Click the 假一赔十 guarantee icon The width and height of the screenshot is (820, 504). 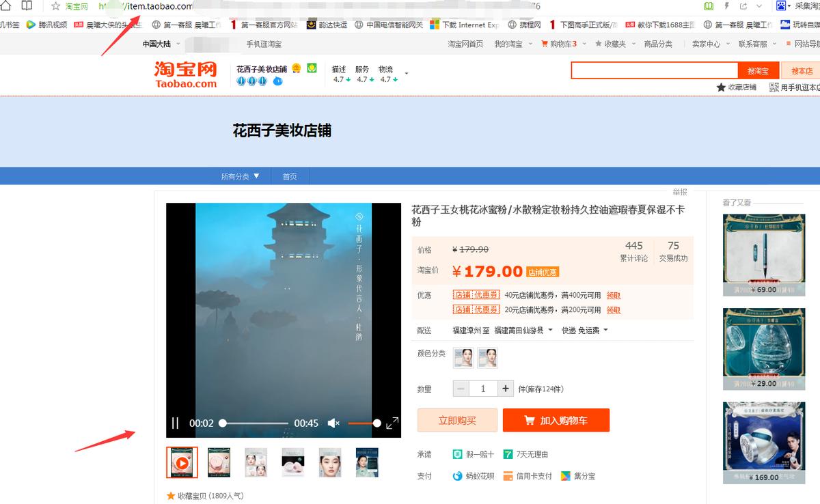(x=457, y=454)
